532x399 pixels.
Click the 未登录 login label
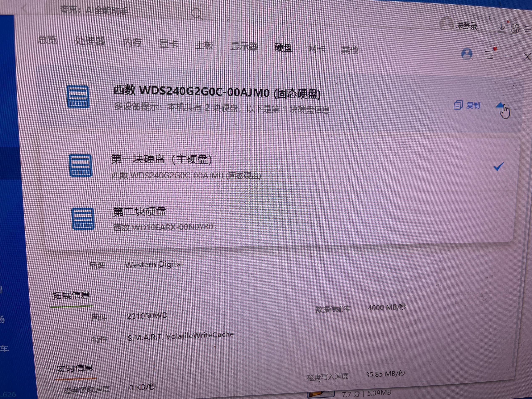[x=467, y=25]
